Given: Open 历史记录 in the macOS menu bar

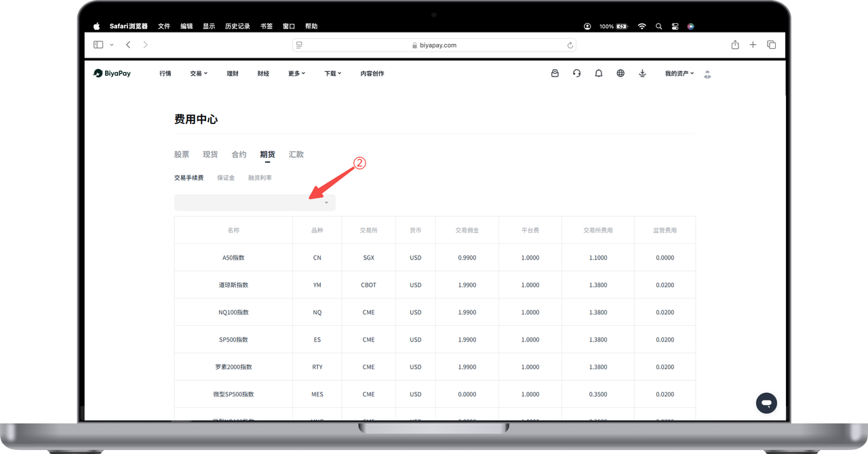Looking at the screenshot, I should (x=237, y=26).
